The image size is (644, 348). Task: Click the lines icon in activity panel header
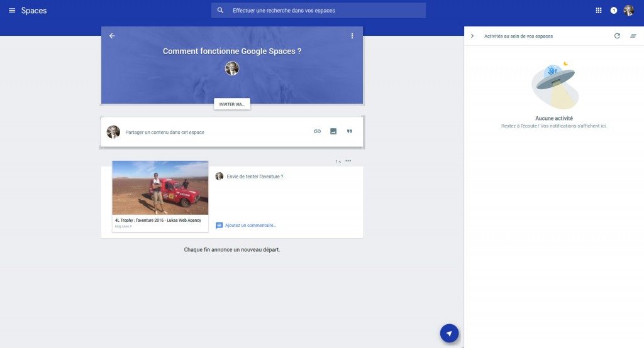coord(633,36)
